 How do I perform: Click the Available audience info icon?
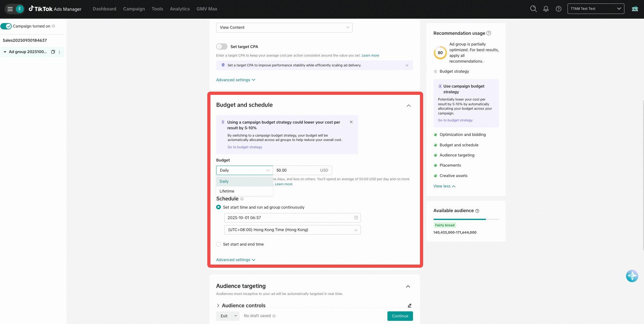click(477, 211)
